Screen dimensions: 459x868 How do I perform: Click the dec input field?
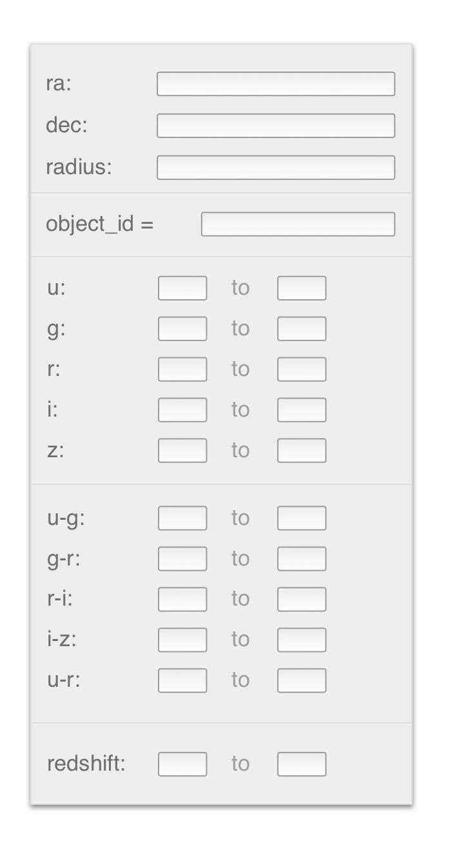275,126
